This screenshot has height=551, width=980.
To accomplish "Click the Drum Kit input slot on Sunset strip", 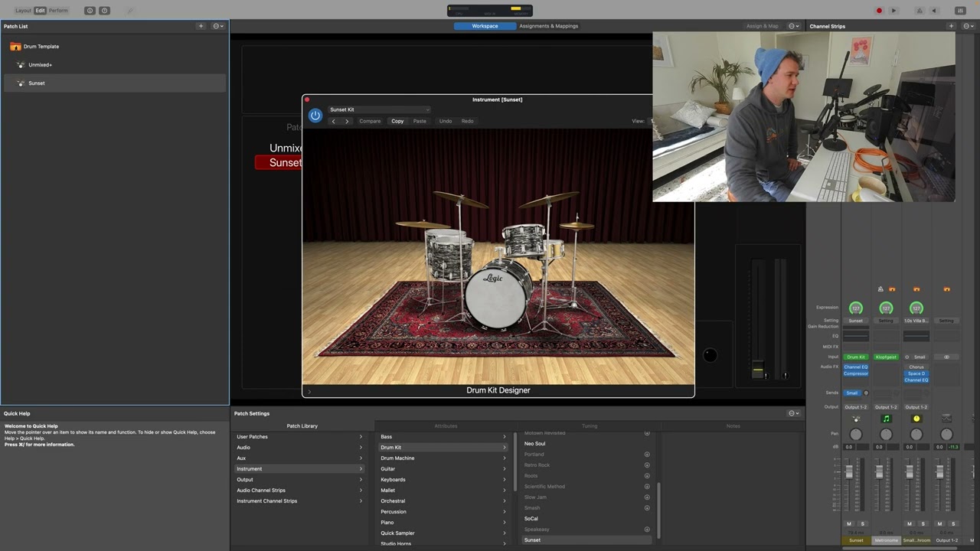I will pos(856,357).
